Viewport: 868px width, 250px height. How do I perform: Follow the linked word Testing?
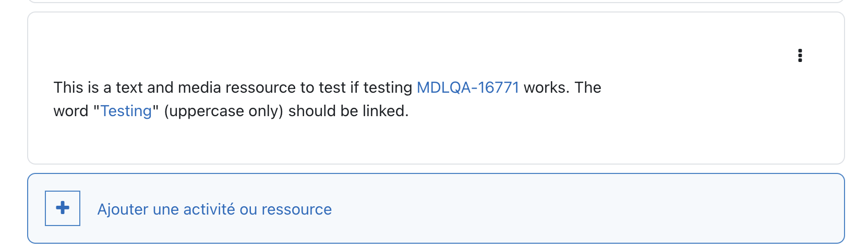126,111
